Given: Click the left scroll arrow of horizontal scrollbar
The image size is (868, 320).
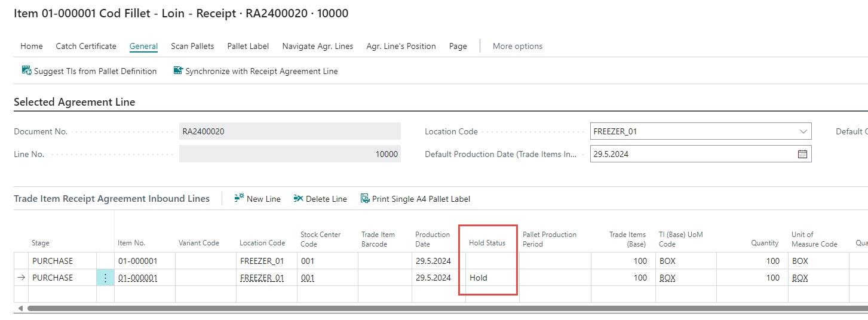Looking at the screenshot, I should (21, 309).
